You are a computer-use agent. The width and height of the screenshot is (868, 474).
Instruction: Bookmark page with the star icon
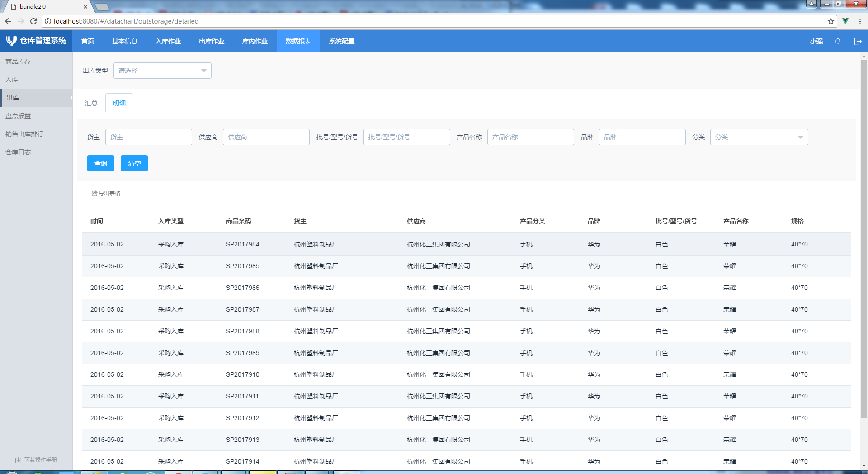click(x=830, y=21)
